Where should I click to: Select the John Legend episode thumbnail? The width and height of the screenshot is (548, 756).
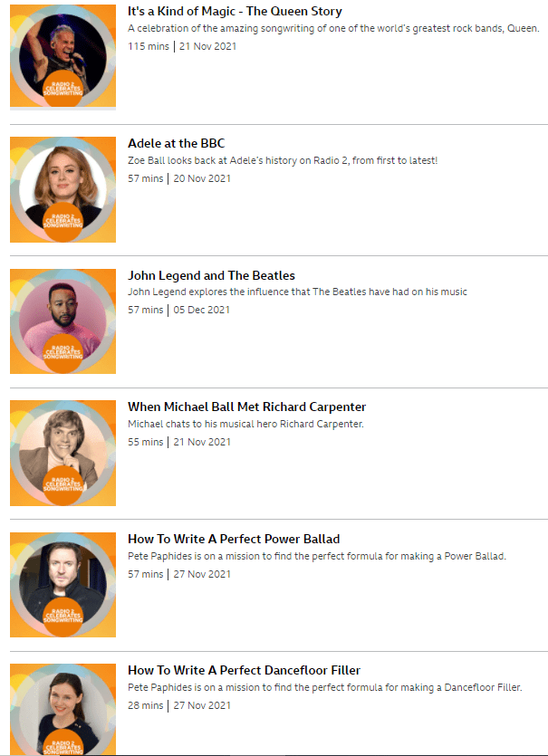click(62, 321)
